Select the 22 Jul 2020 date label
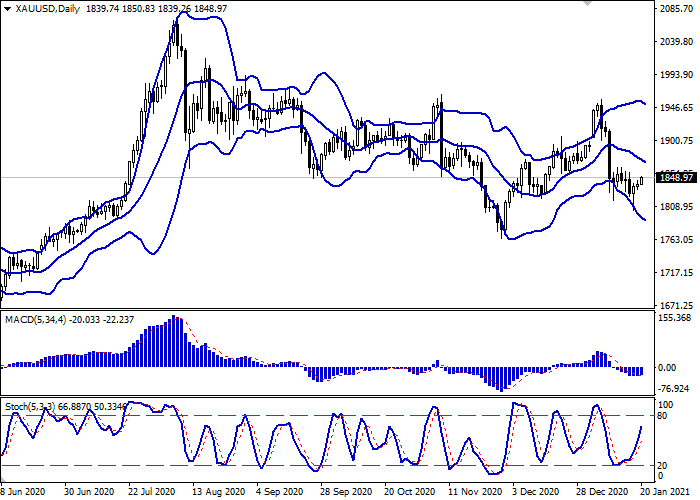Viewport: 700px width, 500px height. point(152,492)
